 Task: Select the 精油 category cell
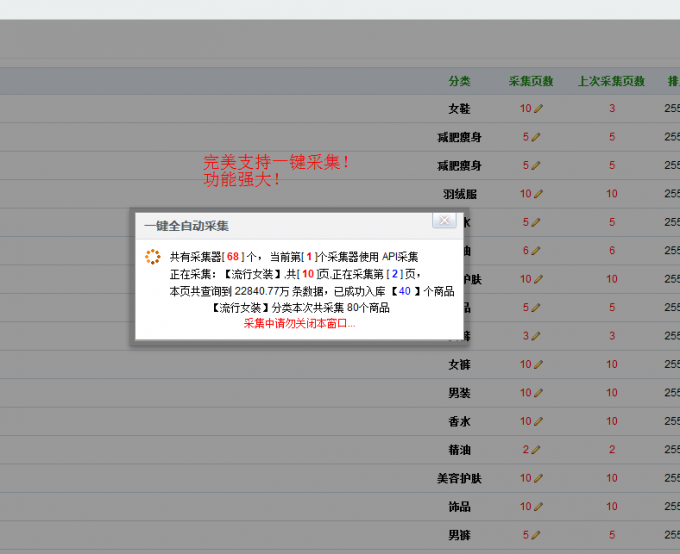click(459, 450)
